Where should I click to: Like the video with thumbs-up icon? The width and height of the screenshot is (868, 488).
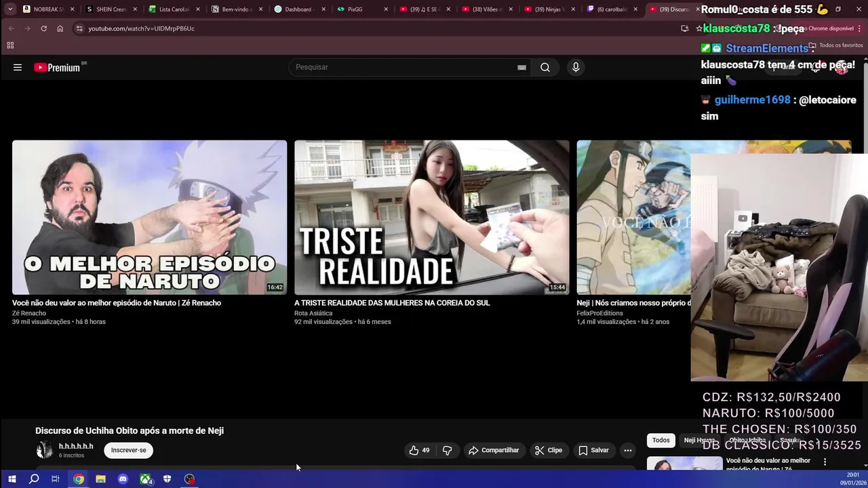[420, 450]
